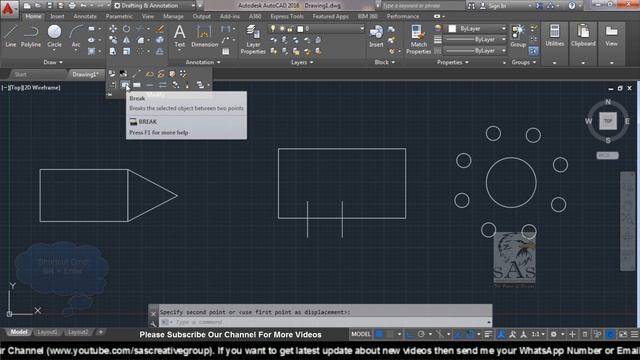This screenshot has height=360, width=640.
Task: Toggle snap mode in status bar
Action: pos(391,334)
